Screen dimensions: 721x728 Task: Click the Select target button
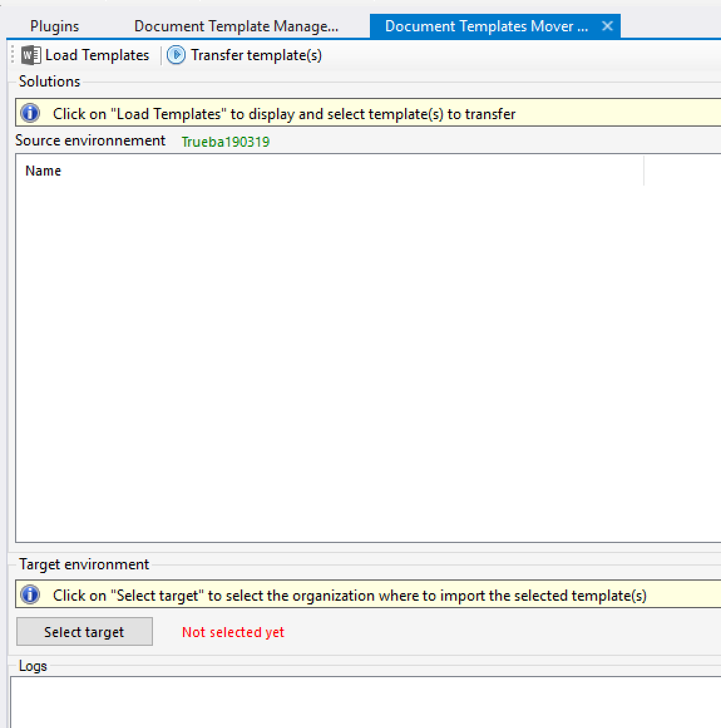[84, 631]
